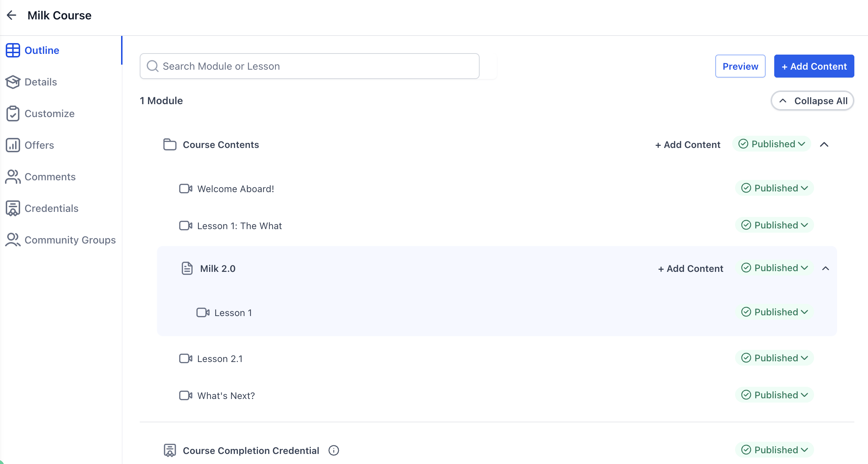Image resolution: width=868 pixels, height=464 pixels.
Task: Click the Credentials certificate icon in sidebar
Action: tap(13, 208)
